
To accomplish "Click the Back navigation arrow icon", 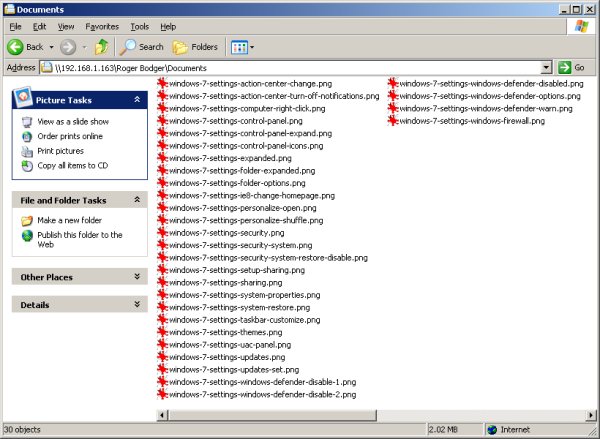I will [16, 47].
